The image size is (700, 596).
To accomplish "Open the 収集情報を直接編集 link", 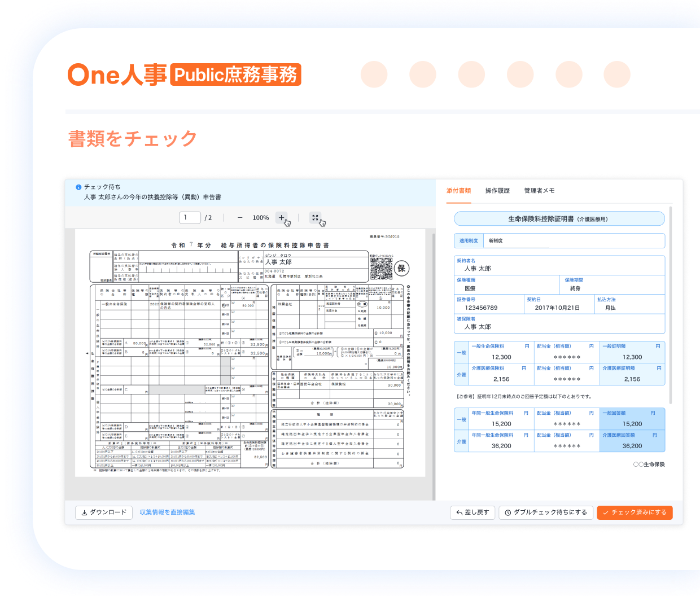I will point(167,512).
